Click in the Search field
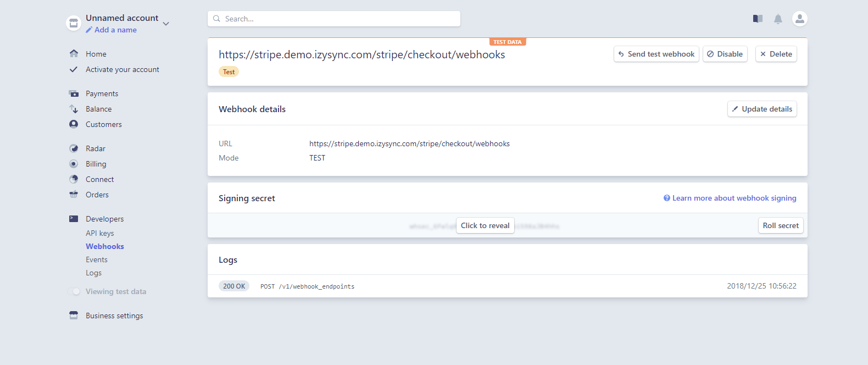This screenshot has height=365, width=868. (334, 19)
